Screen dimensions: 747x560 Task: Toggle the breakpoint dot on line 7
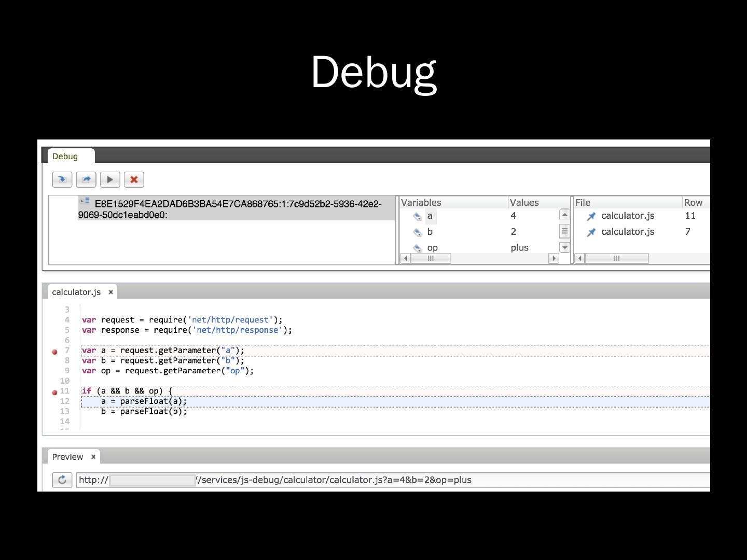(54, 352)
